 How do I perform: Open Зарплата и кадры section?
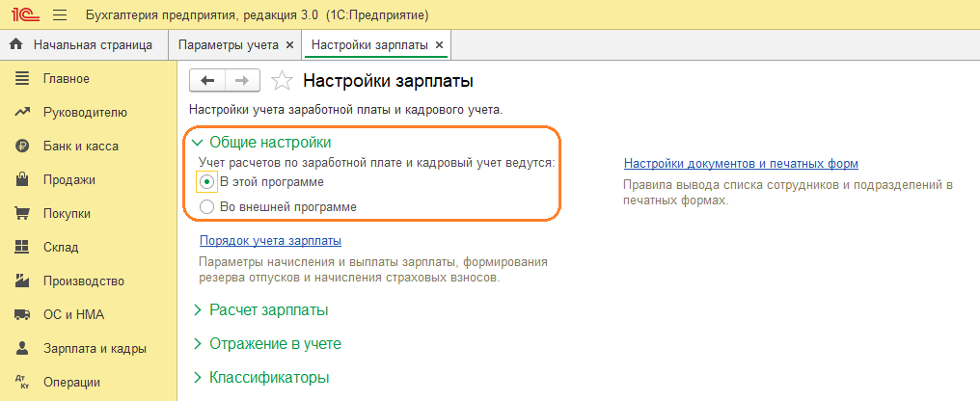coord(95,348)
